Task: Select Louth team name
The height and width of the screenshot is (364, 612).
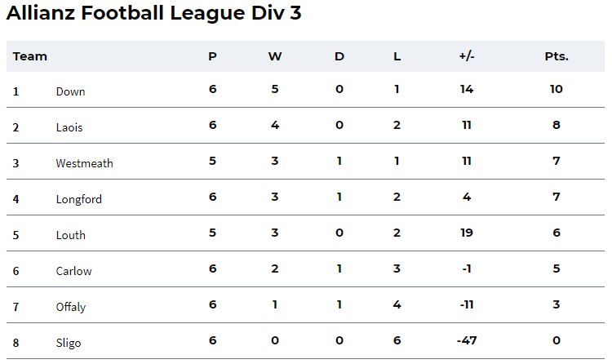Action: pyautogui.click(x=71, y=235)
